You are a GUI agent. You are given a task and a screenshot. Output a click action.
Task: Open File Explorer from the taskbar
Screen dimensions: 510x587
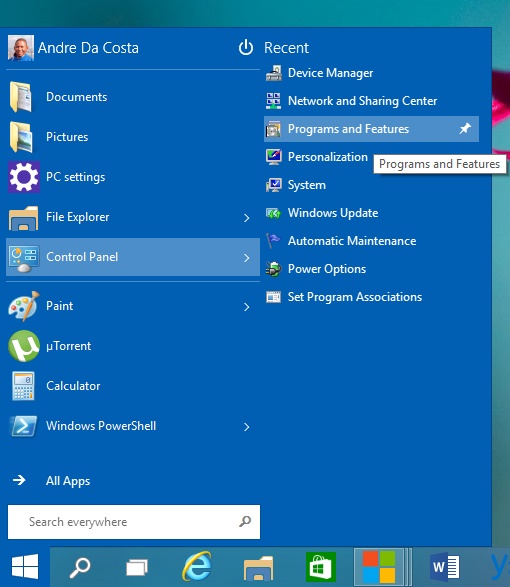pos(258,568)
